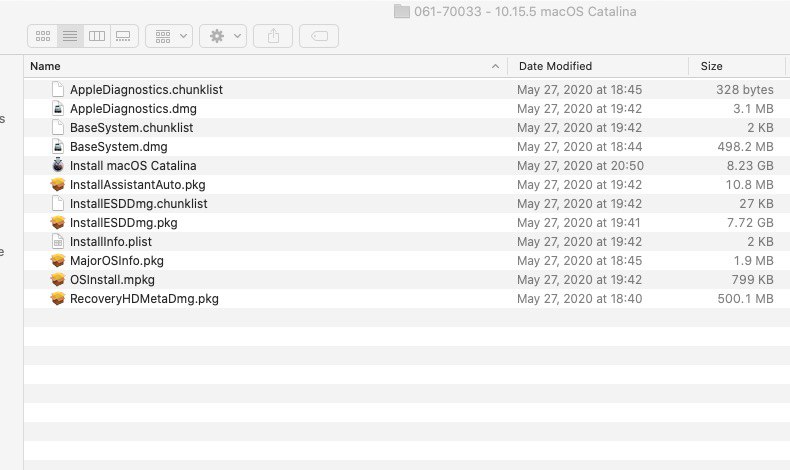Screen dimensions: 790x470
Task: Select the InstallESDDmg.chunklist file name
Action: 139,204
